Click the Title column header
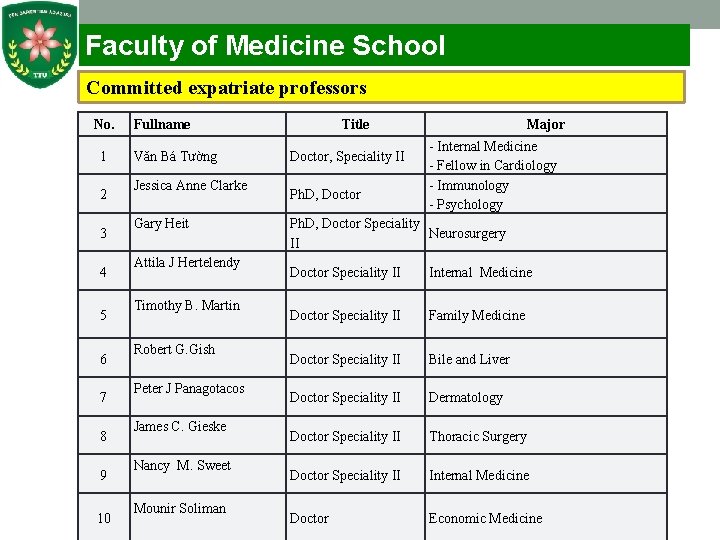Screen dimensions: 720x540 pyautogui.click(x=355, y=124)
